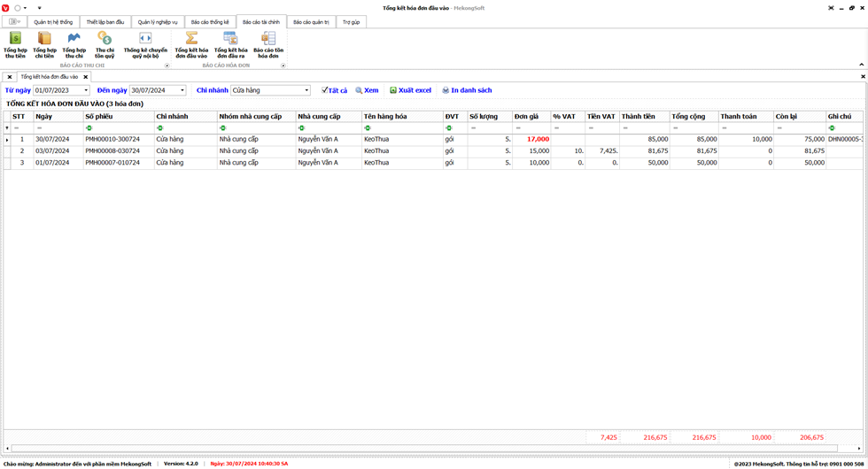The height and width of the screenshot is (469, 868).
Task: Expand the Đến ngày date dropdown
Action: click(182, 90)
